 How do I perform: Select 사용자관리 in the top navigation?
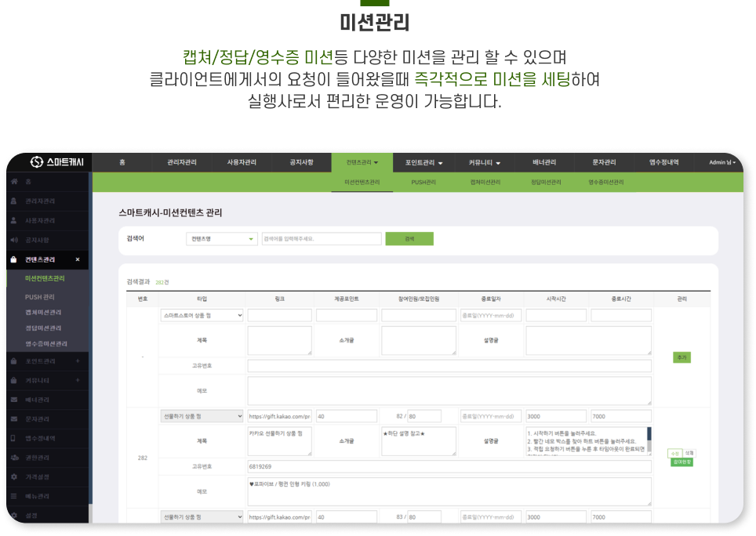point(242,162)
